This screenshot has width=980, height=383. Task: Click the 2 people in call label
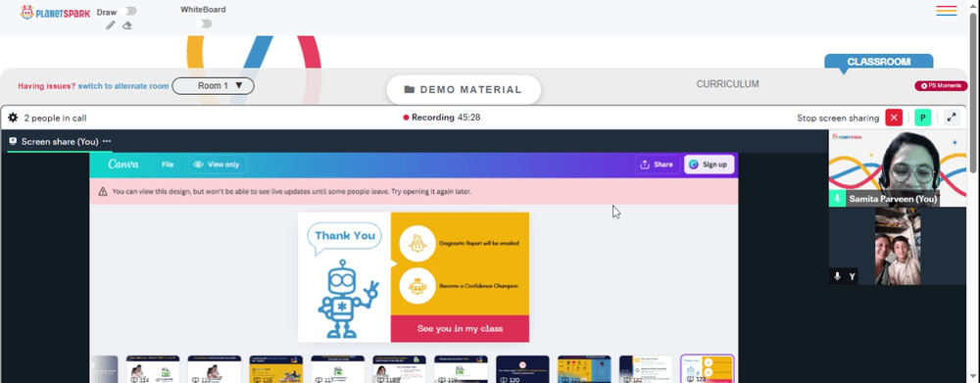pos(55,119)
